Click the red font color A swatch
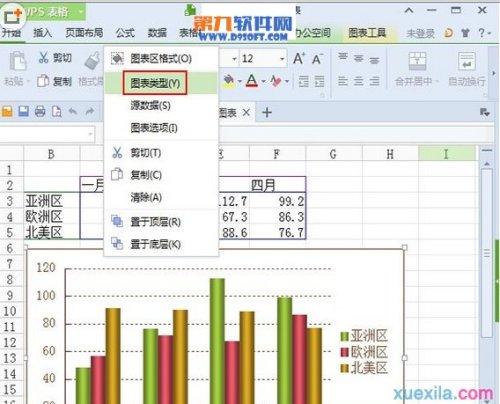The height and width of the screenshot is (404, 500). tap(252, 81)
